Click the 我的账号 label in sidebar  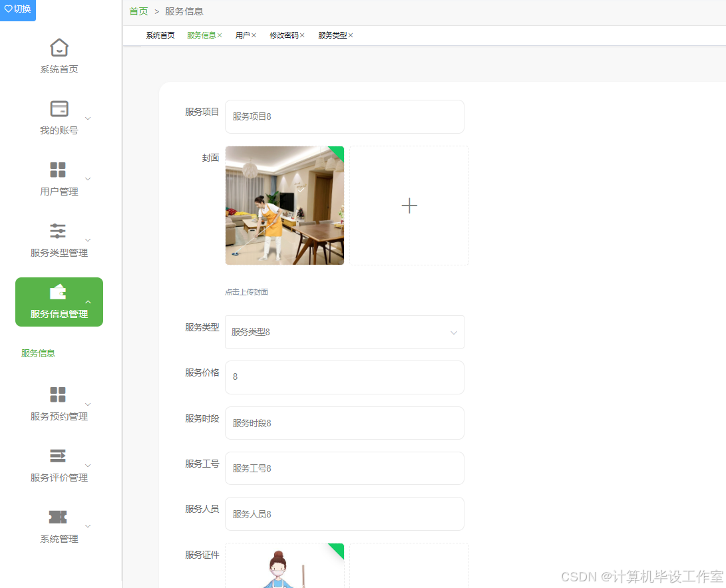(59, 130)
